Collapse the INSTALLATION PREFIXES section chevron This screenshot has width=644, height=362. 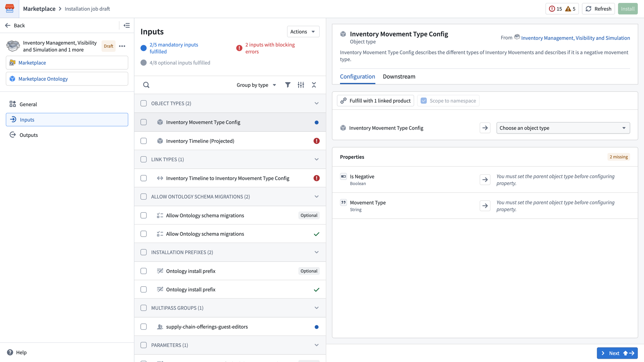pyautogui.click(x=317, y=252)
